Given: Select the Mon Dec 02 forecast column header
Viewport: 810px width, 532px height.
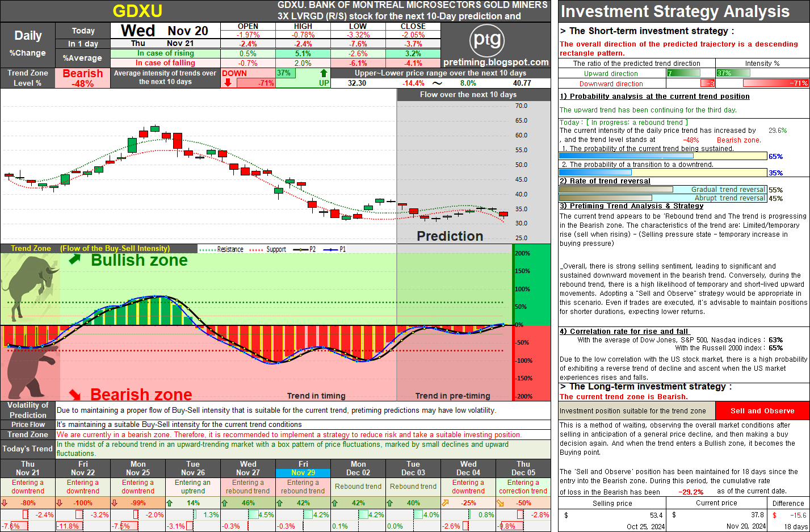Looking at the screenshot, I should pyautogui.click(x=358, y=468).
